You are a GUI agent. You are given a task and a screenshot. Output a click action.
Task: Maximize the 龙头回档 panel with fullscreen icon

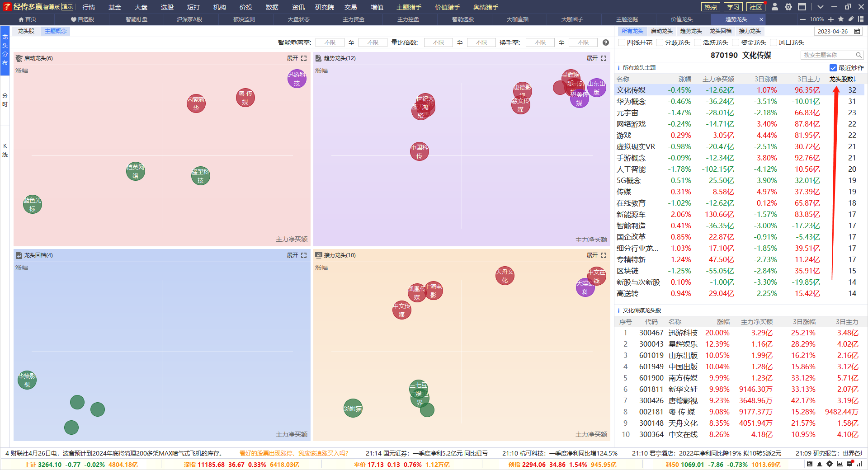click(x=304, y=255)
